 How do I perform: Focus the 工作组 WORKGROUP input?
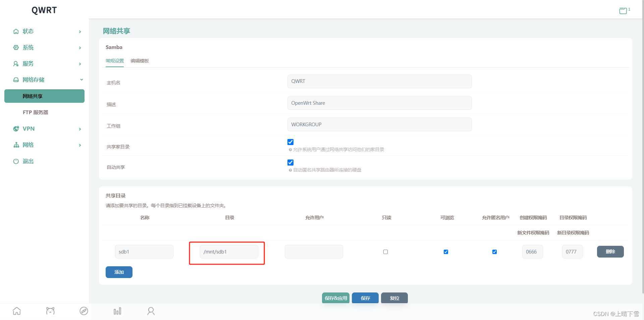pos(379,125)
